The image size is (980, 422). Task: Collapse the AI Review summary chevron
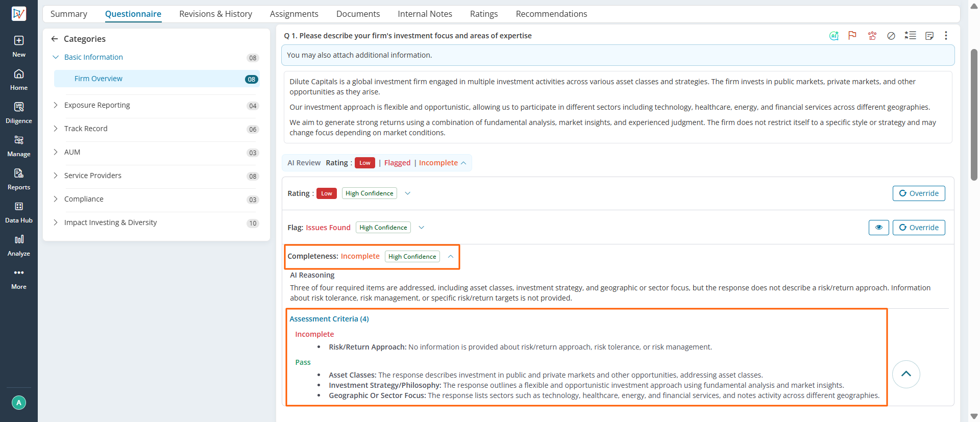click(463, 163)
